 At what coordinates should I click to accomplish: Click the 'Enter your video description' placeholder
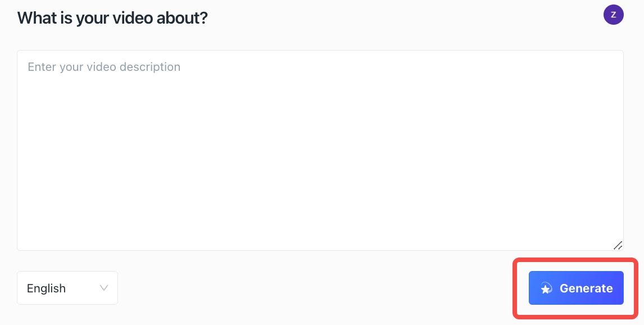pos(104,67)
